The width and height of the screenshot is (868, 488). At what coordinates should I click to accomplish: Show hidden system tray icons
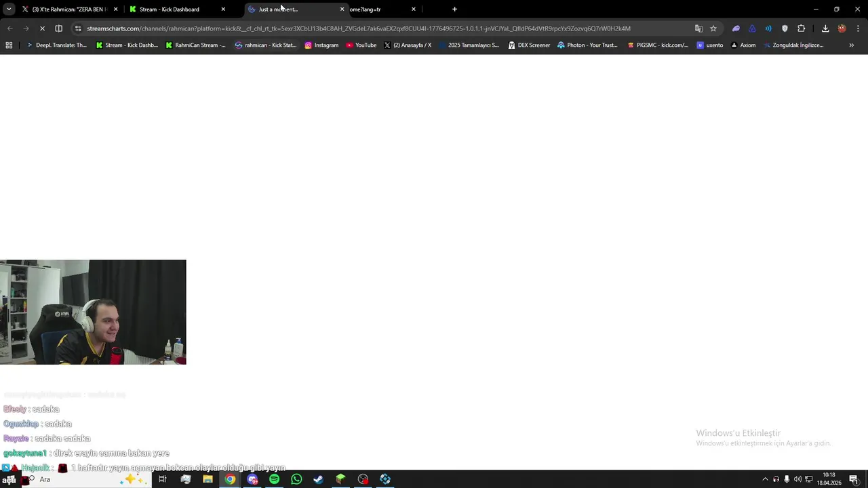765,479
